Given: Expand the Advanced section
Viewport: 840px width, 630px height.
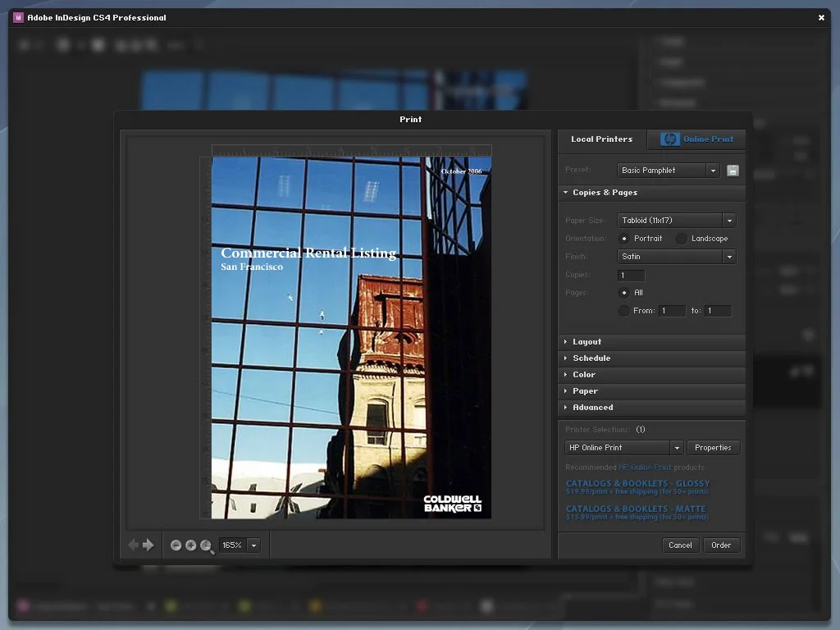Looking at the screenshot, I should [x=651, y=407].
